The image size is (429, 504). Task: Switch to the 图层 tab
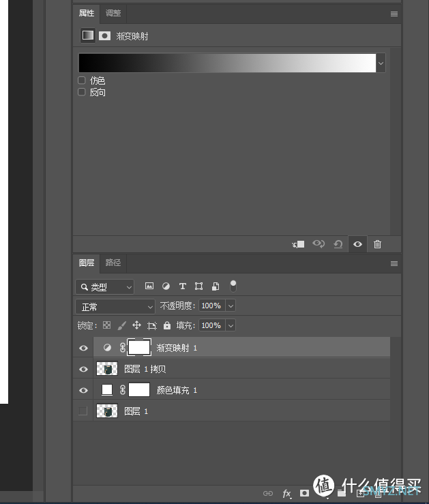pos(87,263)
